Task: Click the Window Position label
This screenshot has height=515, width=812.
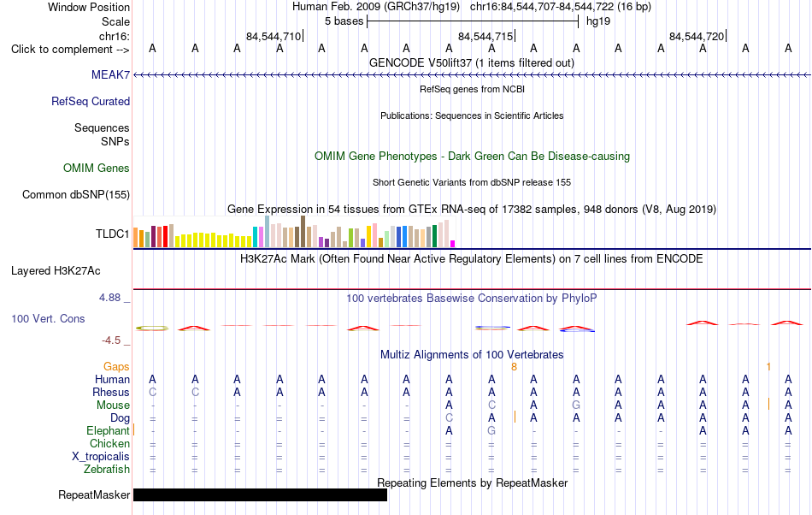Action: [x=89, y=7]
